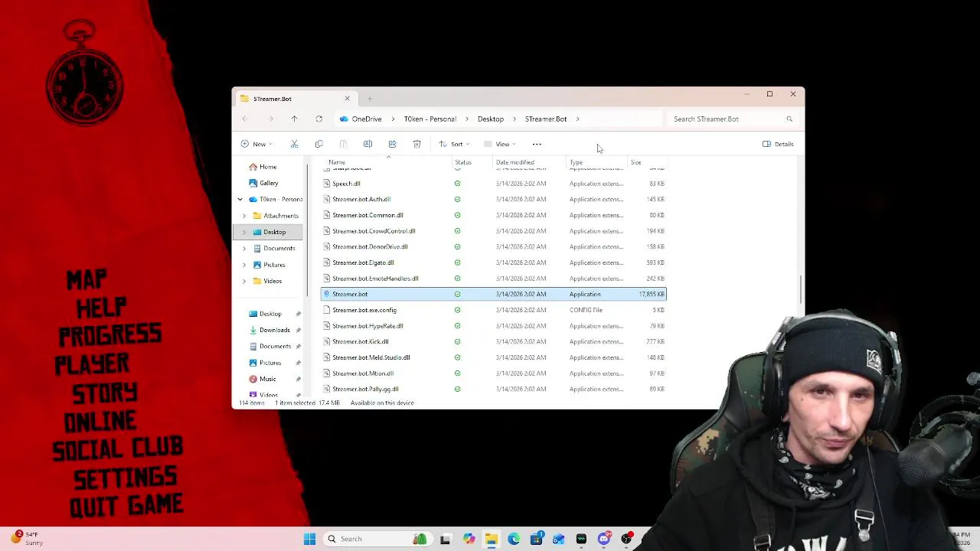Go up one folder level arrow
This screenshot has width=980, height=551.
click(294, 119)
